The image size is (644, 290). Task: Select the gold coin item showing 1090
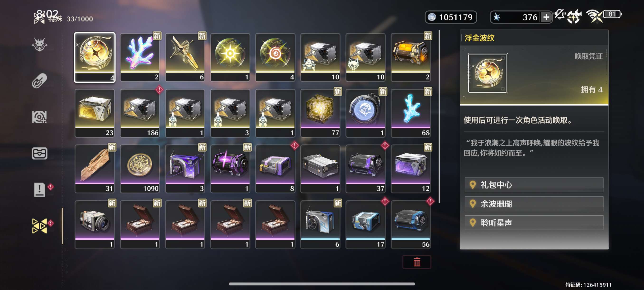(x=140, y=169)
